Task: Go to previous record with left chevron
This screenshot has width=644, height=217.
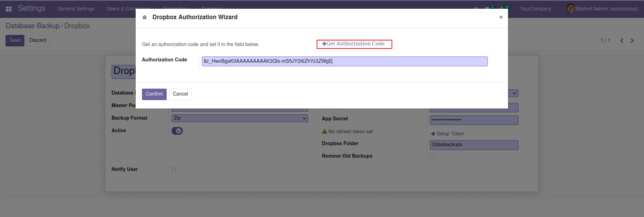Action: pyautogui.click(x=622, y=40)
